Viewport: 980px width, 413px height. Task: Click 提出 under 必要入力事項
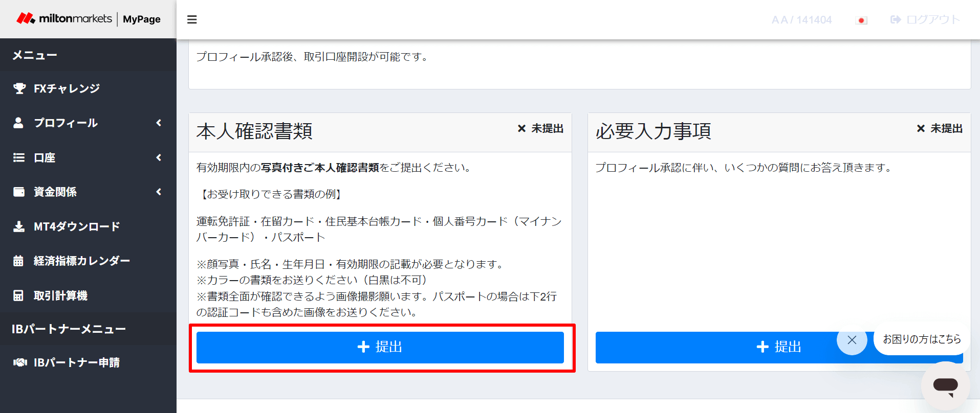point(716,347)
